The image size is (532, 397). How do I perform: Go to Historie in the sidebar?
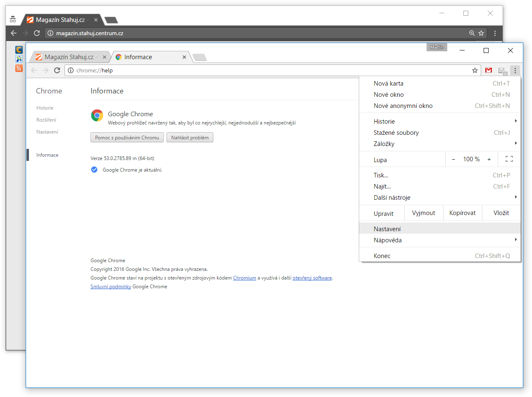point(45,108)
